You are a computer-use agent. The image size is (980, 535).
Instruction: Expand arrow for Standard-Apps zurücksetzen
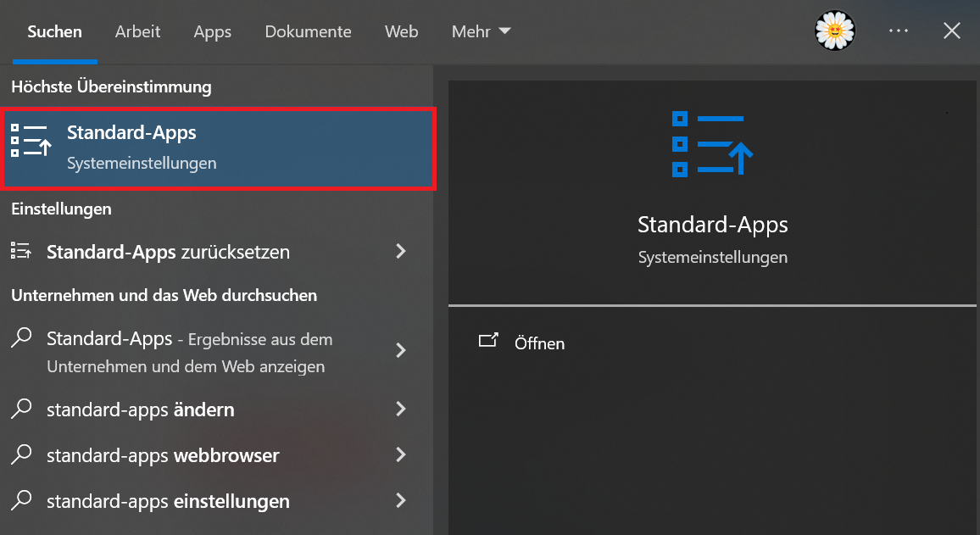[x=401, y=252]
